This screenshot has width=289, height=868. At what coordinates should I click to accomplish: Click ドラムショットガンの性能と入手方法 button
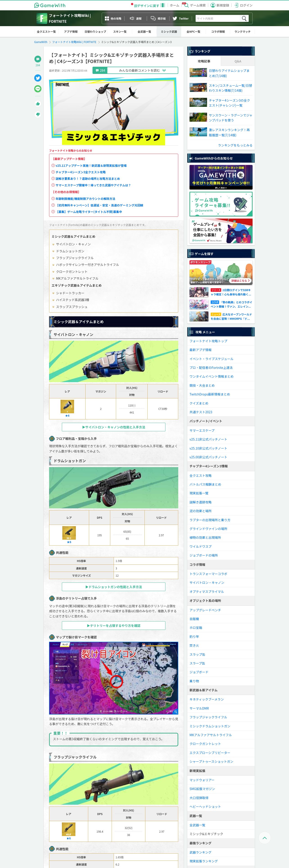click(x=114, y=587)
